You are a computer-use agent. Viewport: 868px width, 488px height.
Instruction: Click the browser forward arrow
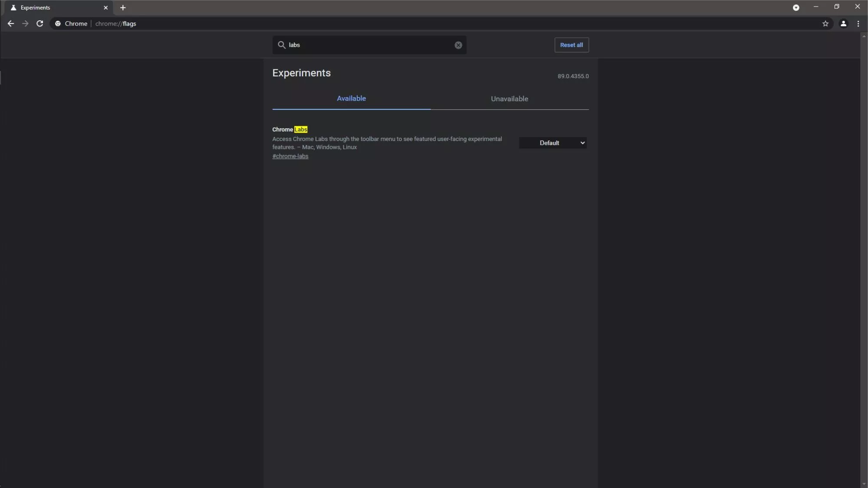click(x=25, y=24)
